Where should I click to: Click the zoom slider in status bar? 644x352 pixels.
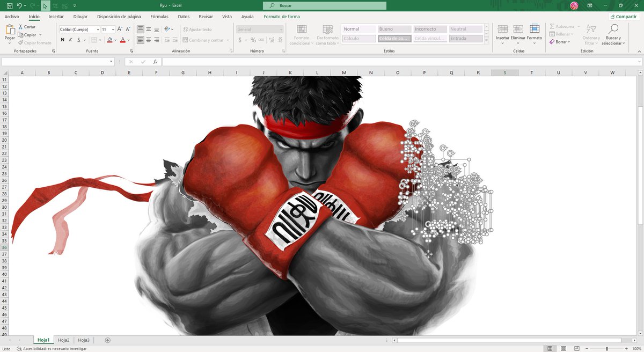[607, 349]
